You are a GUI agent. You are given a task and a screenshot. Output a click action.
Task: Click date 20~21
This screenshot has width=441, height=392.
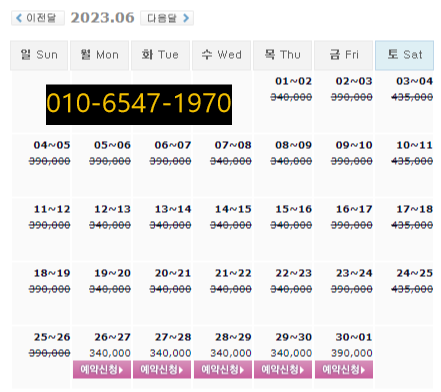173,273
